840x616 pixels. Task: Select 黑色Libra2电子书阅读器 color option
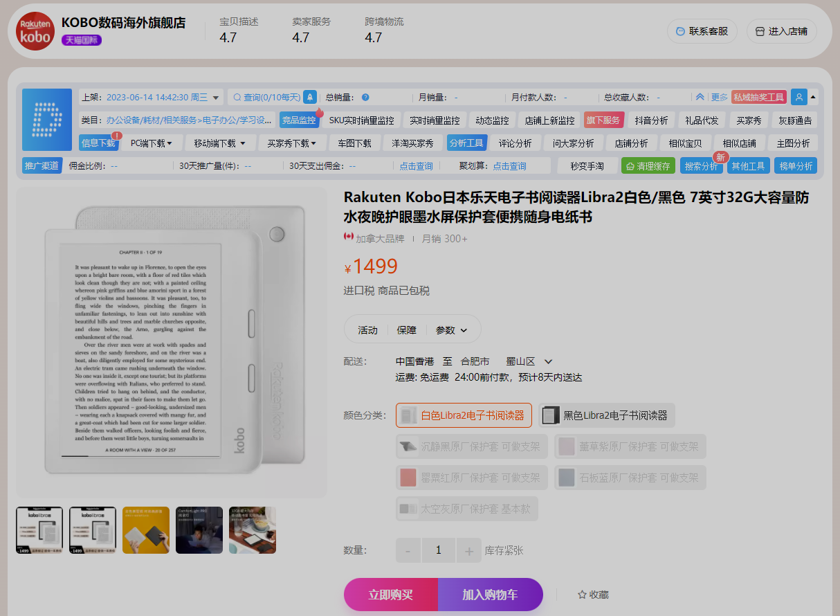606,415
